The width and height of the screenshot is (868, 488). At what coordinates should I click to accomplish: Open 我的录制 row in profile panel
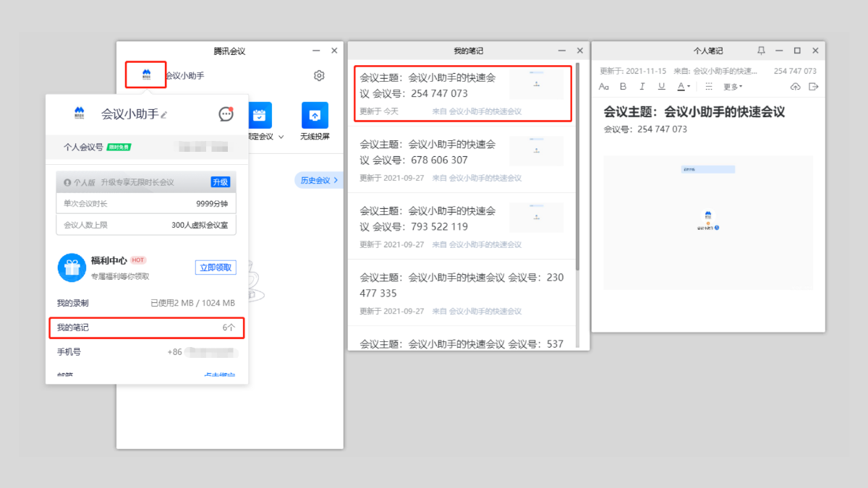[x=146, y=303]
